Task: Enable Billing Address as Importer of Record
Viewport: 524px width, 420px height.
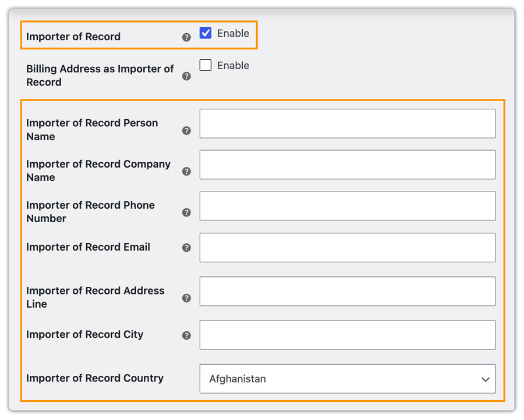Action: (x=206, y=65)
